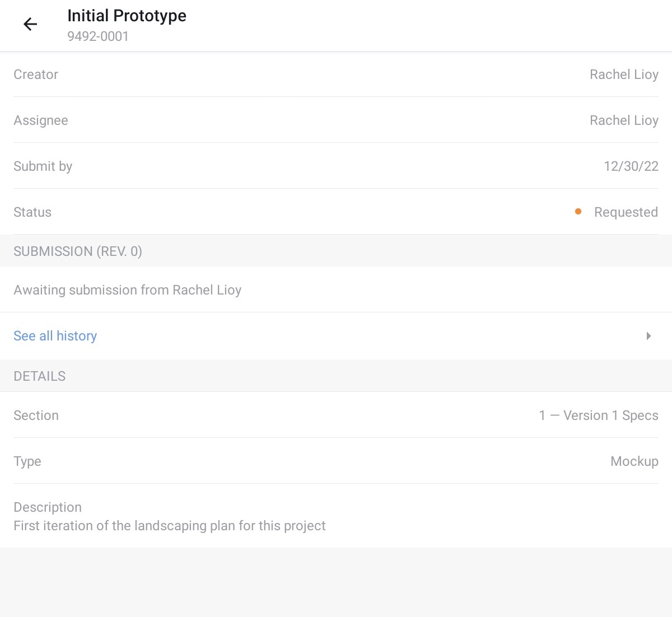Image resolution: width=672 pixels, height=617 pixels.
Task: Expand the See all history arrow
Action: [x=648, y=336]
